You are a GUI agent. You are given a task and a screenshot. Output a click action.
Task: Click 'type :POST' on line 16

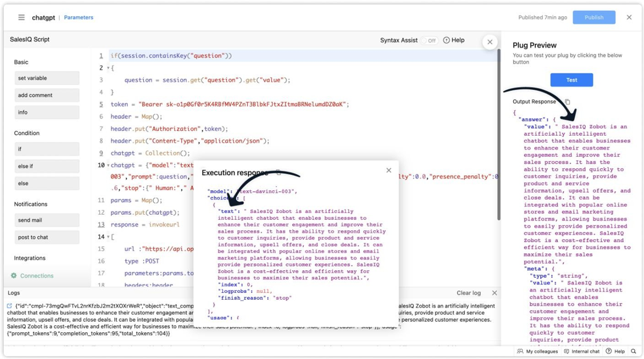(x=142, y=261)
